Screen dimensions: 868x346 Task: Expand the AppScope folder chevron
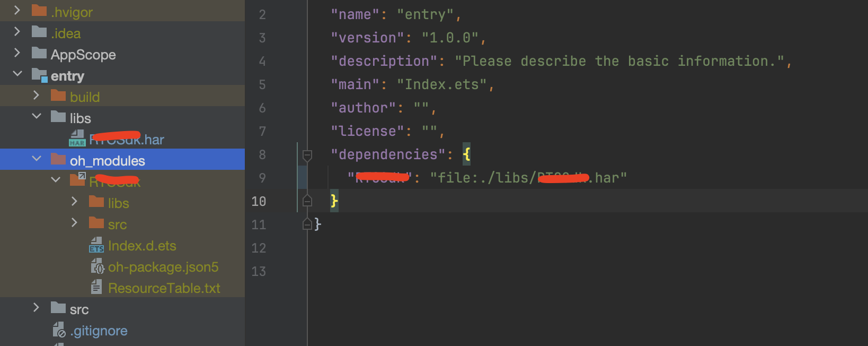pyautogui.click(x=17, y=53)
